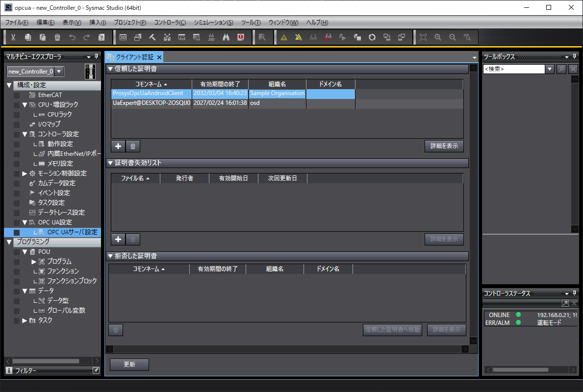The width and height of the screenshot is (583, 392).
Task: Click the Cut scissors icon in toolbar
Action: 14,37
